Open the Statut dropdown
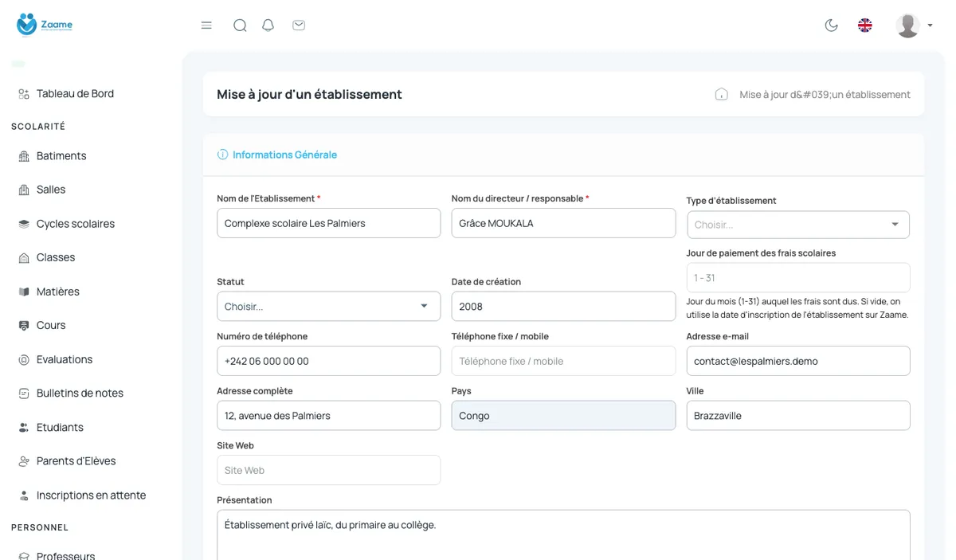This screenshot has height=560, width=956. [328, 307]
